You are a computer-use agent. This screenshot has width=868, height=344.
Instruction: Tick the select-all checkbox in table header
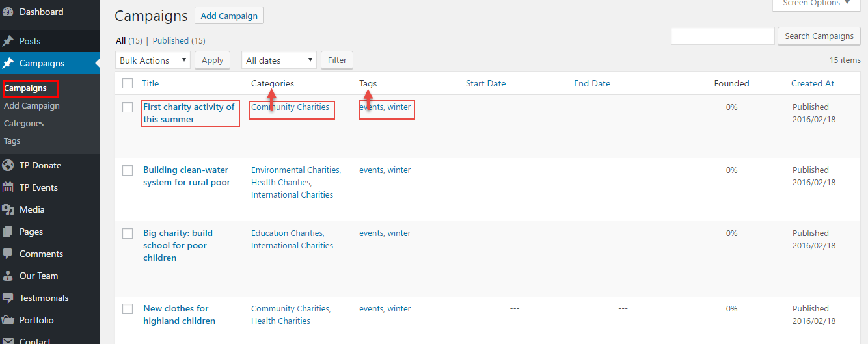[128, 83]
